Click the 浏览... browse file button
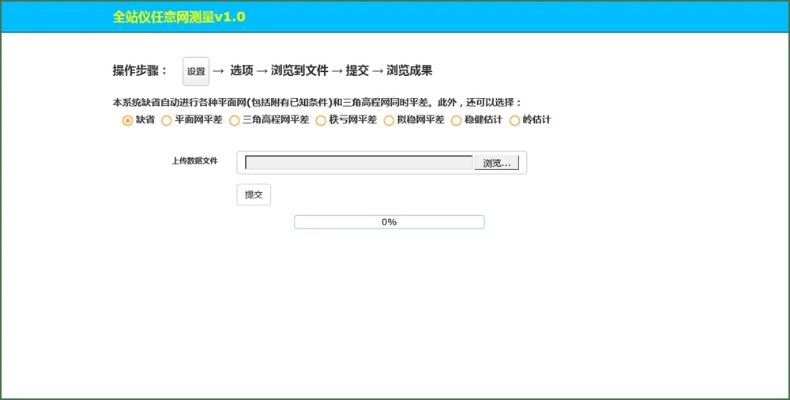 click(496, 163)
